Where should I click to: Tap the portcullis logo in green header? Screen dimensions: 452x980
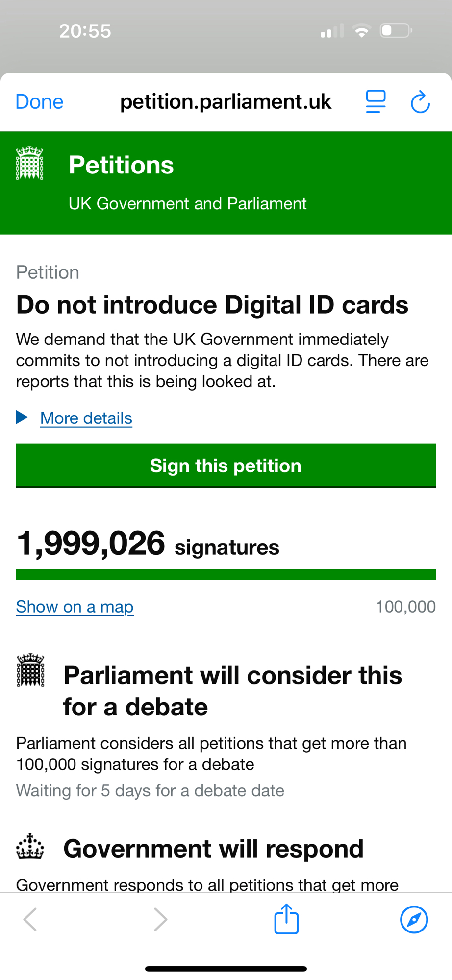29,163
